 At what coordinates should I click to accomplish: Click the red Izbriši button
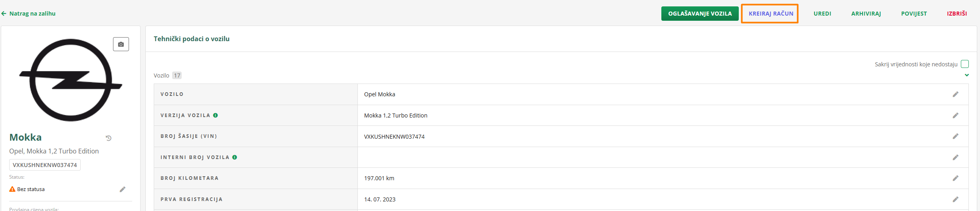(957, 14)
